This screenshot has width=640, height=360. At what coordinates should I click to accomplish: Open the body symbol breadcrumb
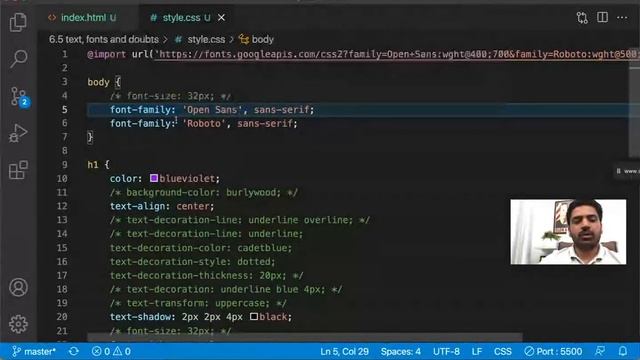click(256, 40)
